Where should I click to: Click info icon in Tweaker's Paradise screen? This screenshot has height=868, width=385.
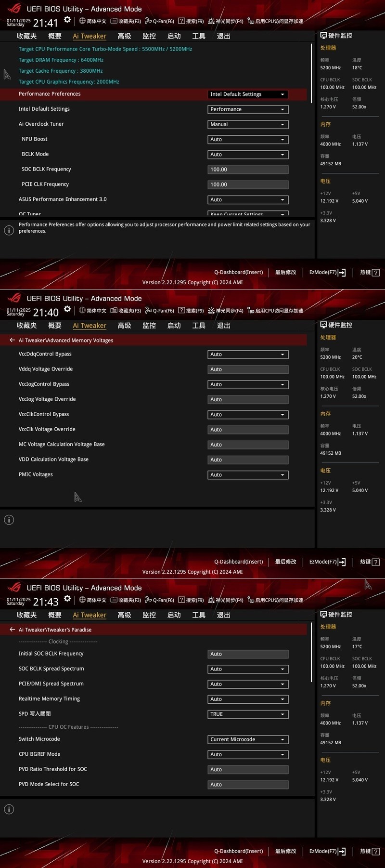click(x=9, y=809)
